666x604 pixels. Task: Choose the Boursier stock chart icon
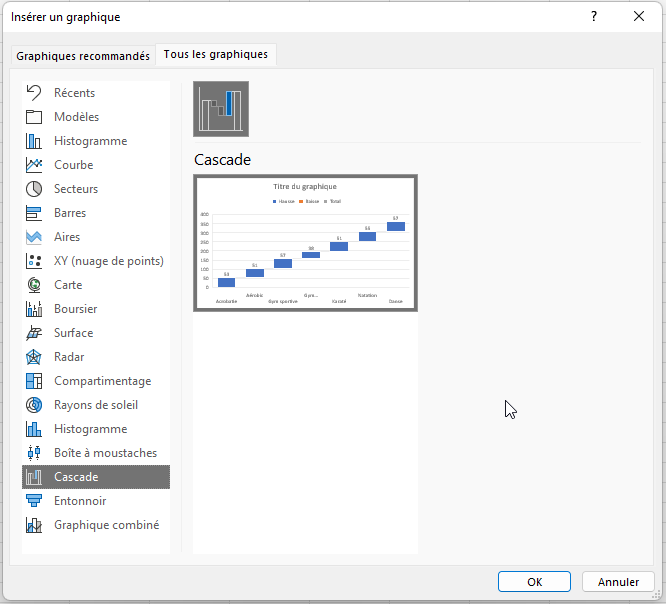[34, 309]
